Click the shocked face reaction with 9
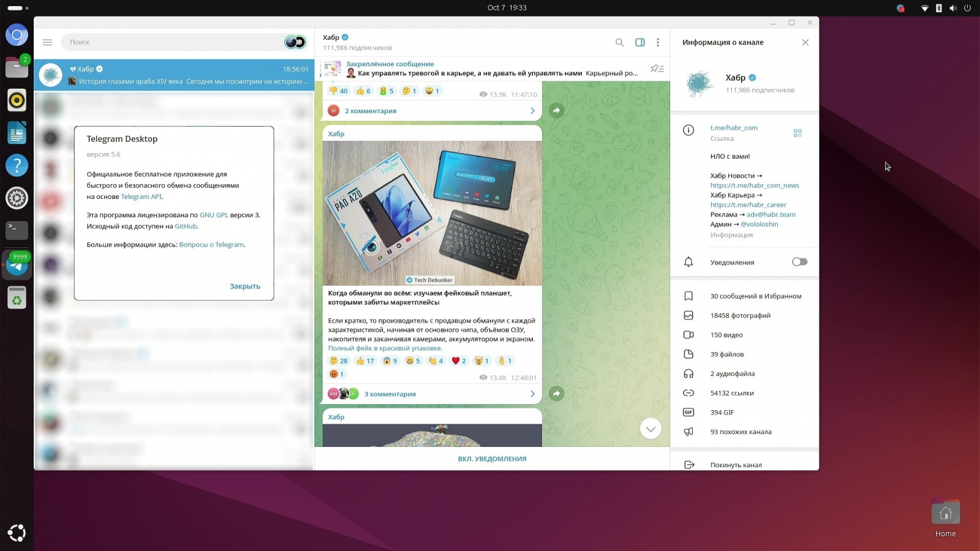This screenshot has width=980, height=551. pyautogui.click(x=390, y=361)
